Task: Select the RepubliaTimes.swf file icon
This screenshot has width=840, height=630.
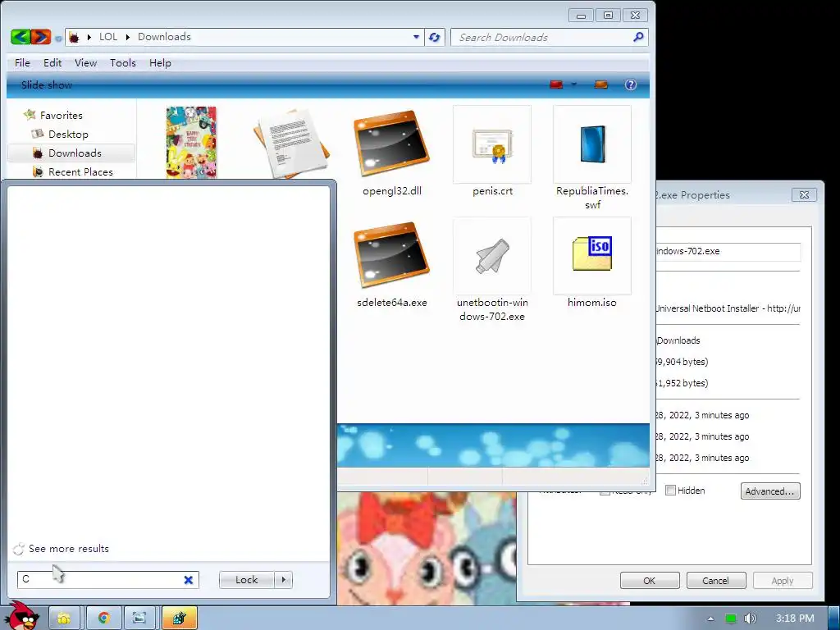Action: click(x=592, y=144)
